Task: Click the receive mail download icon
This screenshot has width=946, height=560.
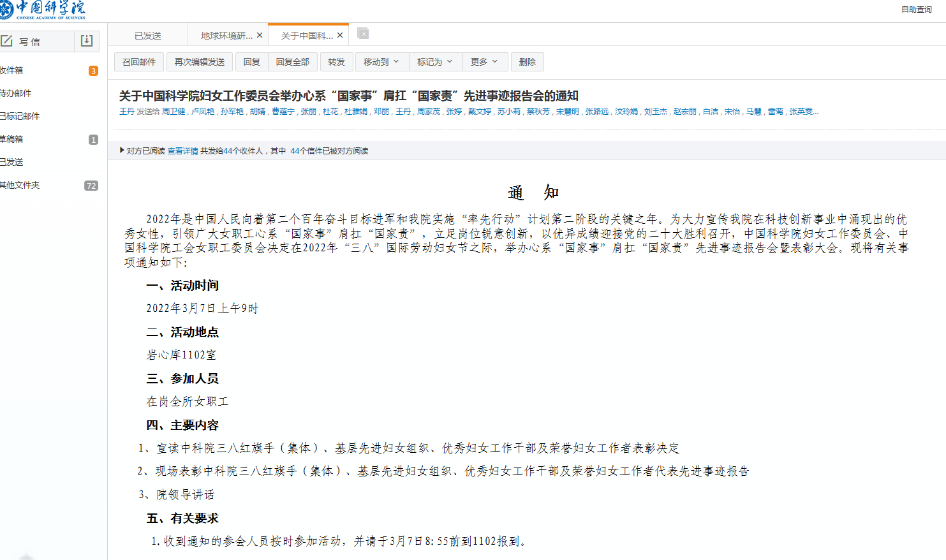Action: (x=87, y=41)
